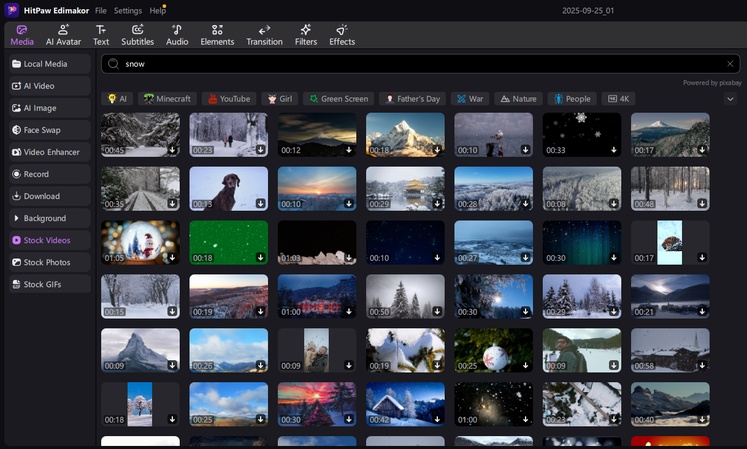
Task: Select the 00:09 Matterhorn peak thumbnail
Action: (x=141, y=350)
